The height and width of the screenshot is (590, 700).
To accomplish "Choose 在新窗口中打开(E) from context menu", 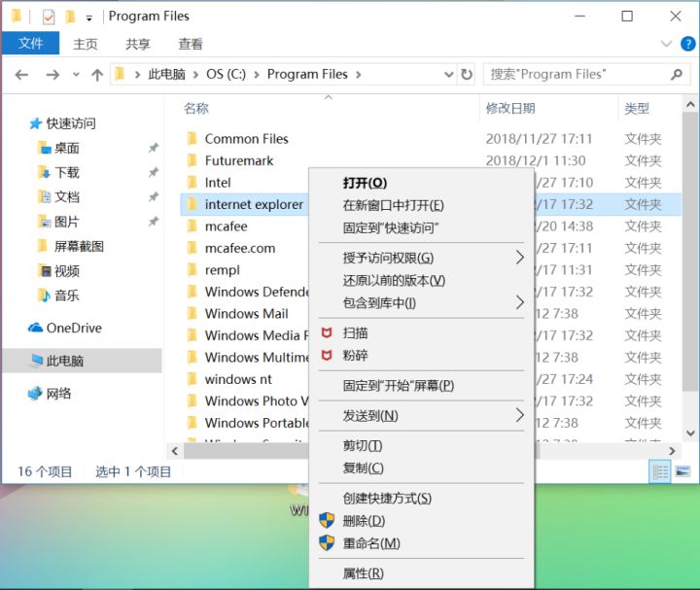I will click(421, 205).
